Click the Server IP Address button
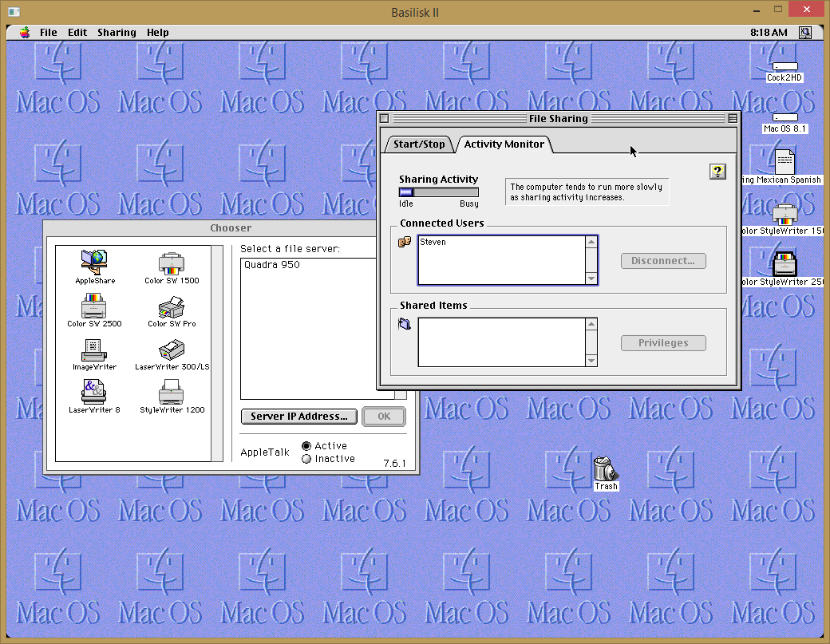The image size is (830, 644). tap(299, 417)
